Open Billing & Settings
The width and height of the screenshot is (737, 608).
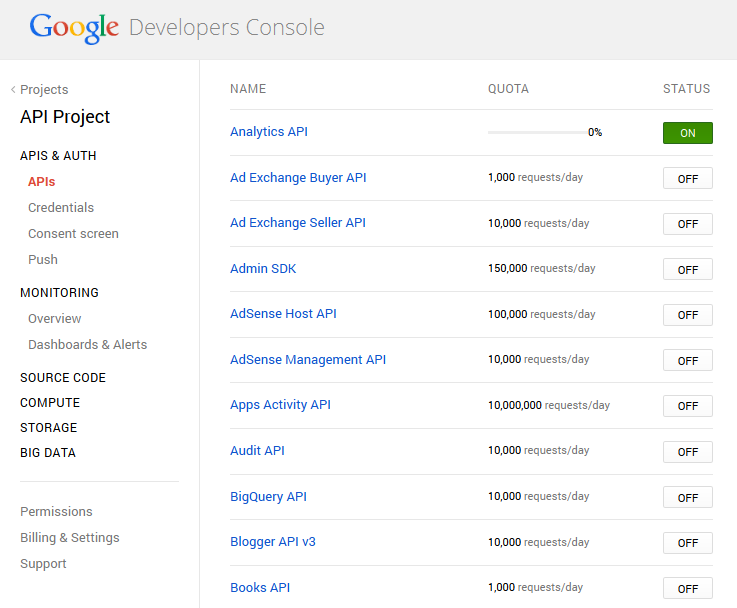click(70, 538)
